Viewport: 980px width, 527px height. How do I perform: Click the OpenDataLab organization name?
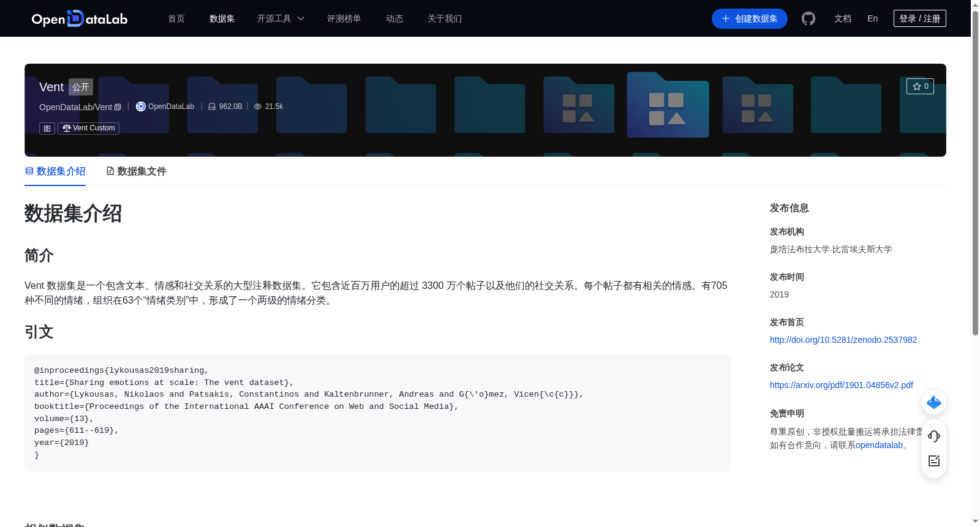coord(171,107)
